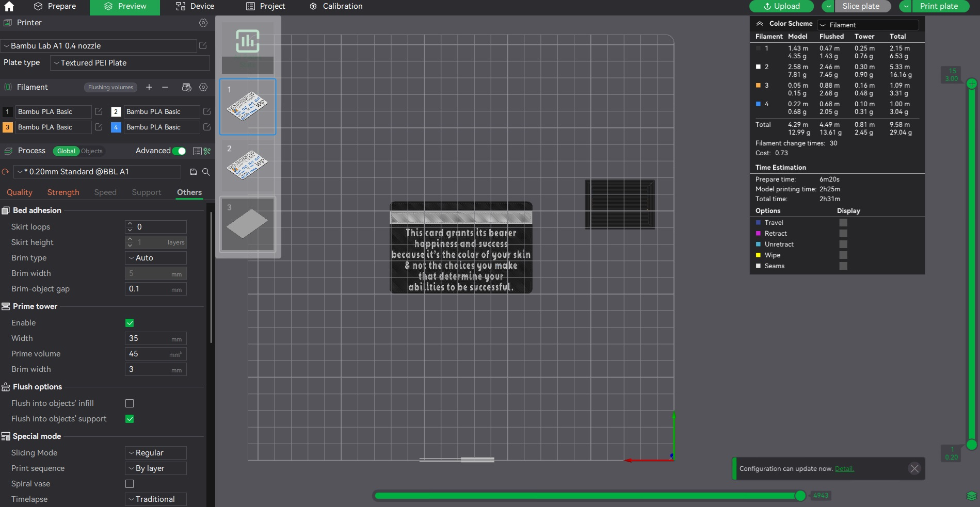This screenshot has width=980, height=507.
Task: Switch to the Strength tab
Action: 63,192
